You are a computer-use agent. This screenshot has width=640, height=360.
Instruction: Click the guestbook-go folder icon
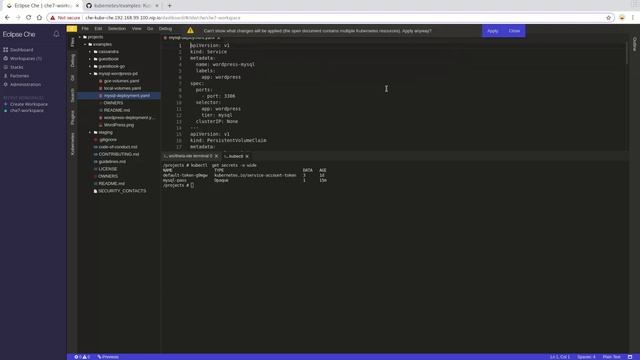click(x=96, y=67)
